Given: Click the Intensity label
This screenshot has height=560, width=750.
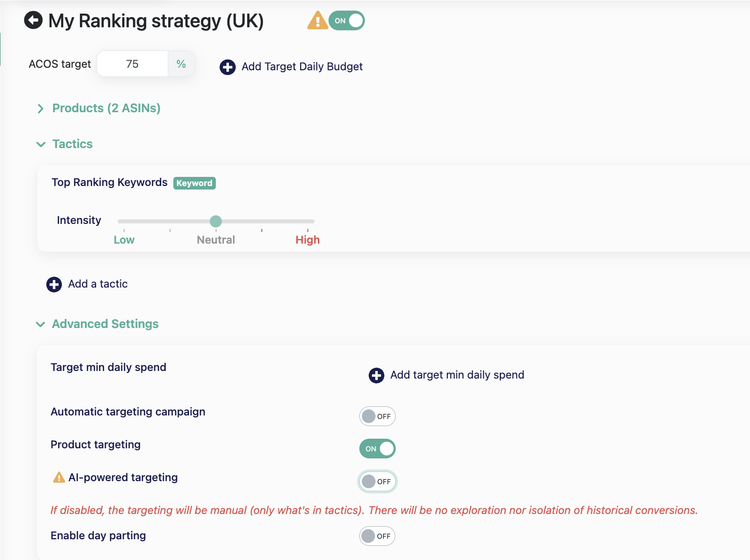Looking at the screenshot, I should (79, 220).
